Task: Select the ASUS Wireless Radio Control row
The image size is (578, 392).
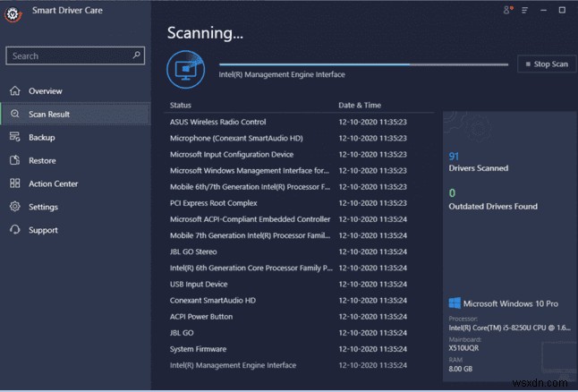Action: [x=217, y=123]
